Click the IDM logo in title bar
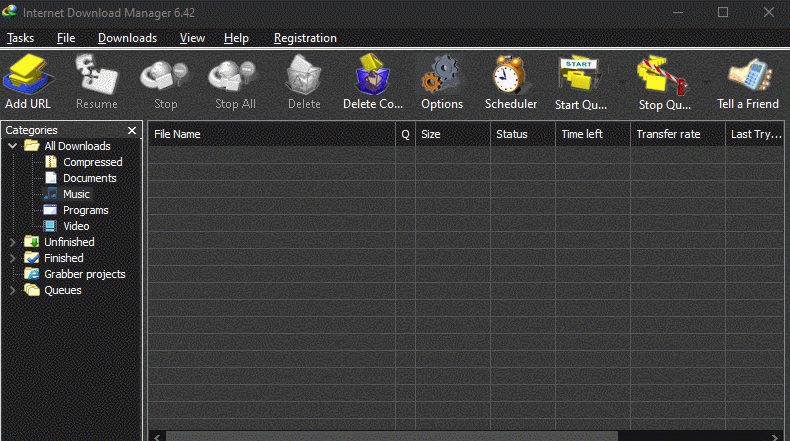This screenshot has width=790, height=441. (10, 12)
